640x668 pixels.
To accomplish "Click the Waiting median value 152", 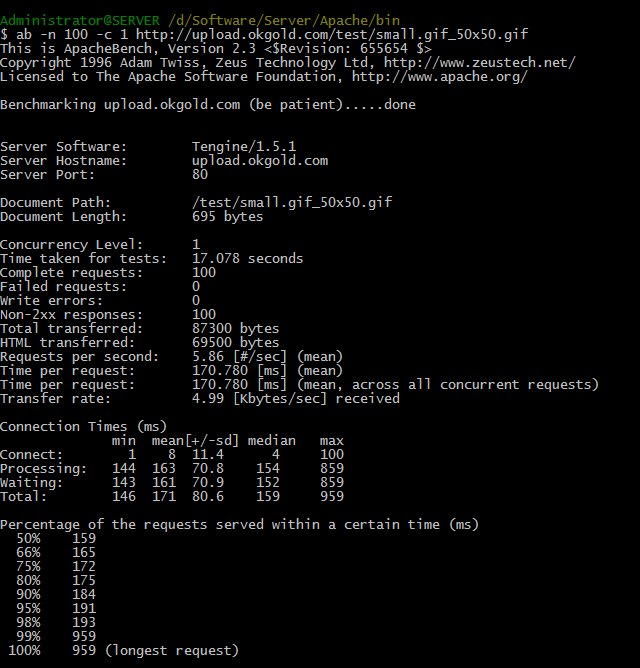I will click(268, 483).
